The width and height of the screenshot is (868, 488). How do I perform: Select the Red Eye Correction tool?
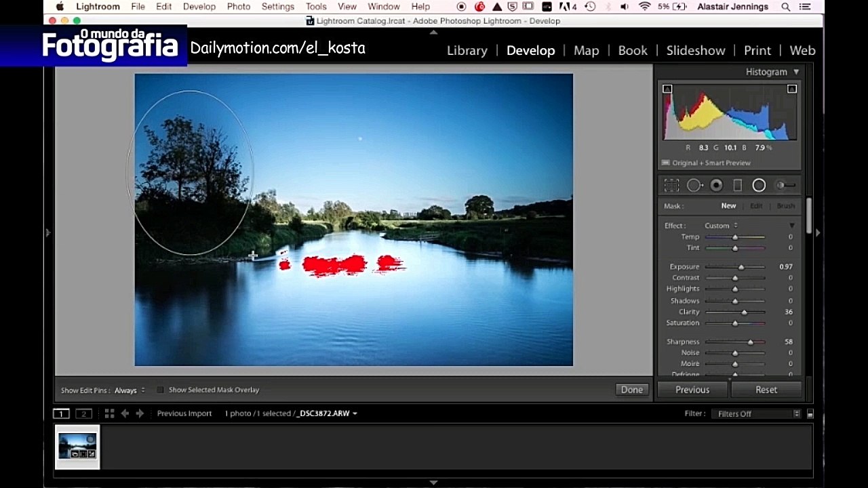coord(716,185)
